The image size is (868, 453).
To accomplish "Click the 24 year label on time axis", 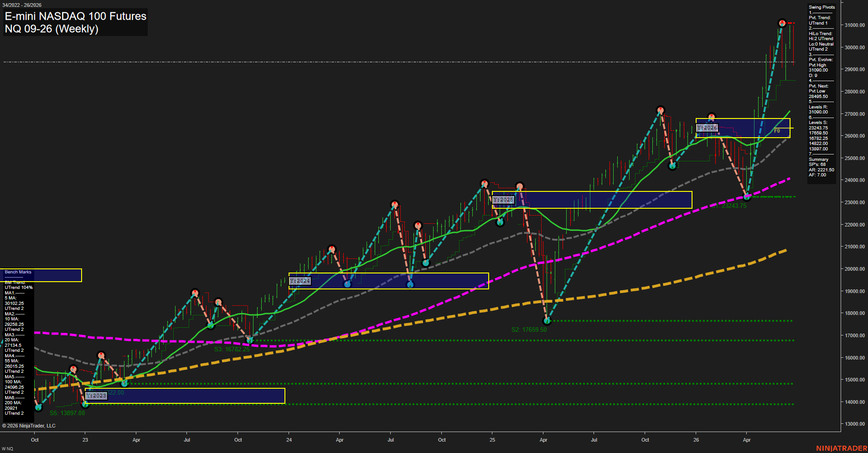I will [289, 440].
